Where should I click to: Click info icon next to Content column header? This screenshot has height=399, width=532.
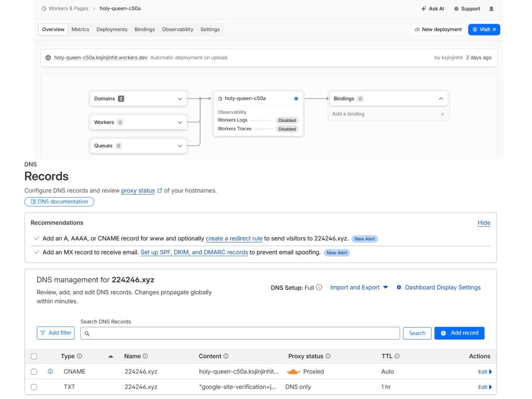click(x=226, y=356)
